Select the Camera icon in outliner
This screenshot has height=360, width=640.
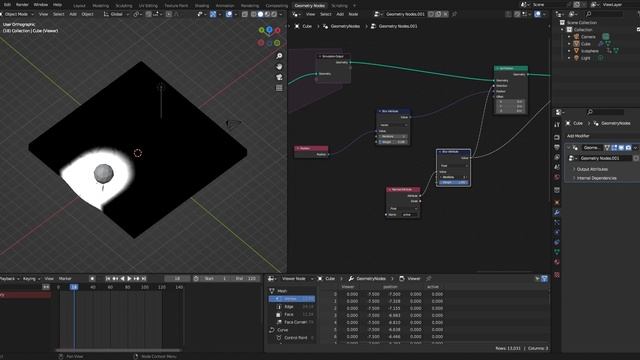tap(576, 37)
